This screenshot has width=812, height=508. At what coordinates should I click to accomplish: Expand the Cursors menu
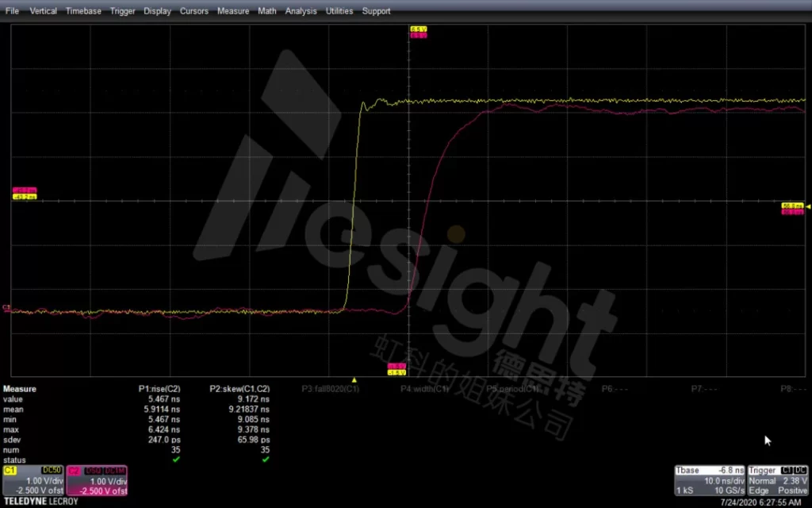point(194,11)
